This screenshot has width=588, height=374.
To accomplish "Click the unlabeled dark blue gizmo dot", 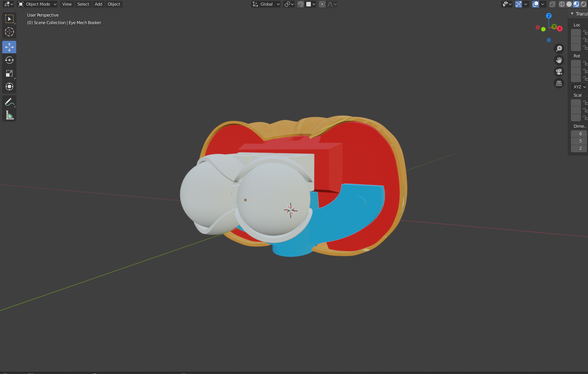I will pyautogui.click(x=549, y=40).
